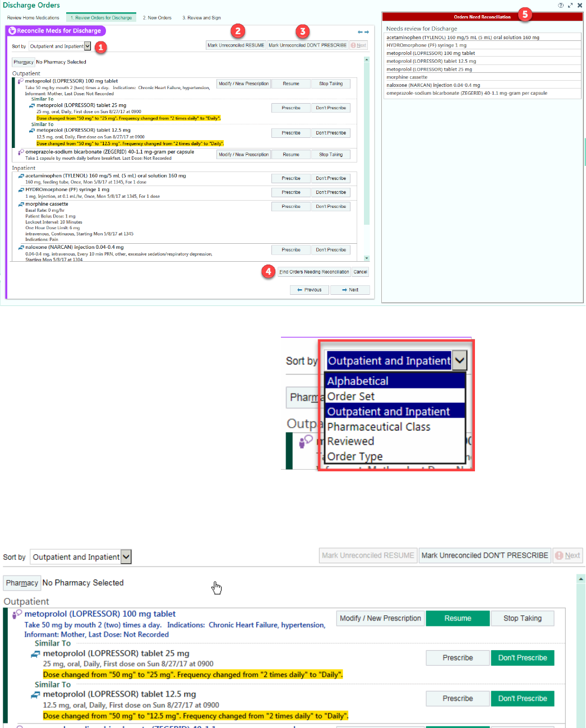586x728 pixels.
Task: Click bed icon next to acetaminophen (TYLENOL) order
Action: point(21,176)
